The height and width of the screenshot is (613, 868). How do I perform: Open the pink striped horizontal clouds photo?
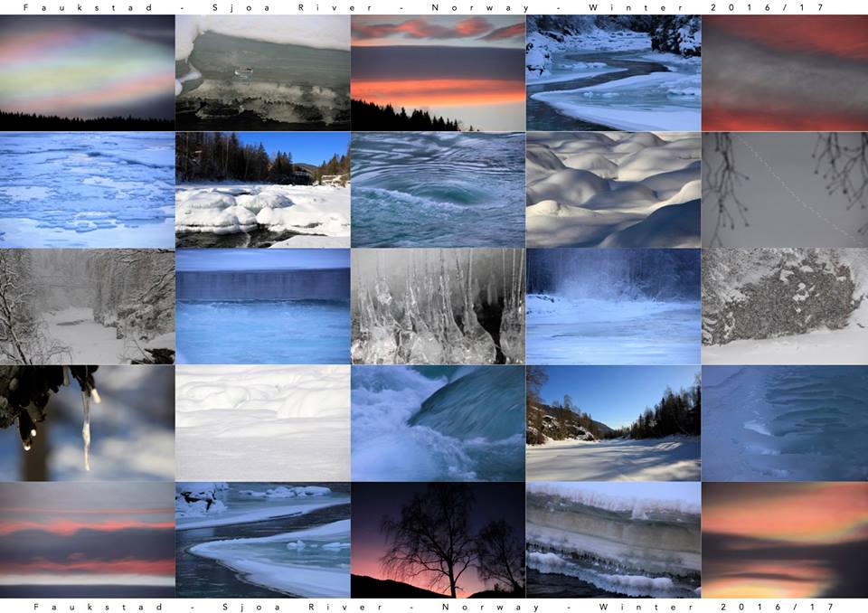coord(88,540)
